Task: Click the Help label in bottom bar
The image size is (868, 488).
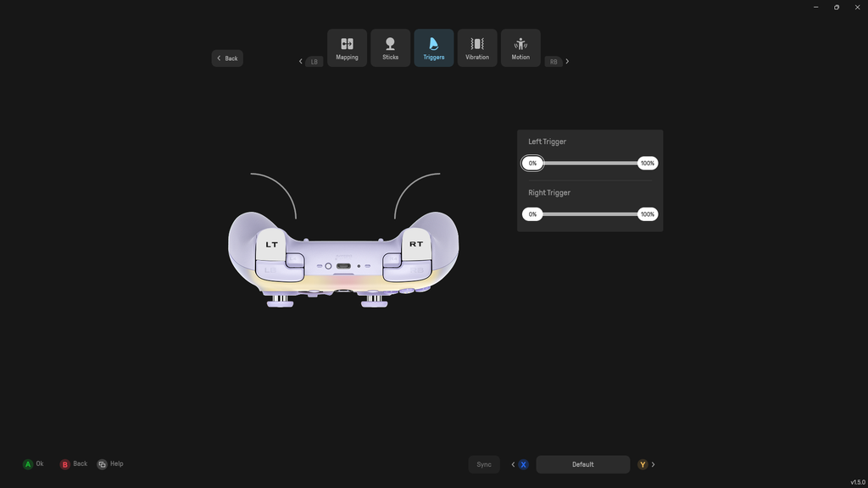Action: click(117, 463)
